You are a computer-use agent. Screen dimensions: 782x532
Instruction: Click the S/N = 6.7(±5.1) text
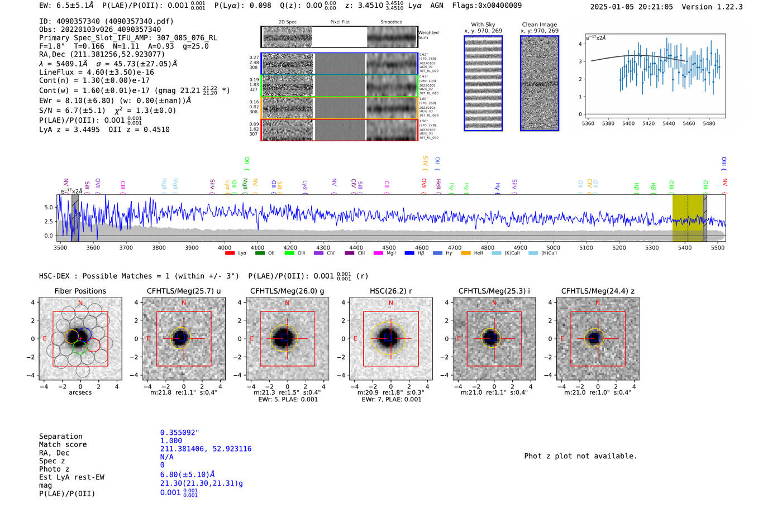[x=72, y=111]
